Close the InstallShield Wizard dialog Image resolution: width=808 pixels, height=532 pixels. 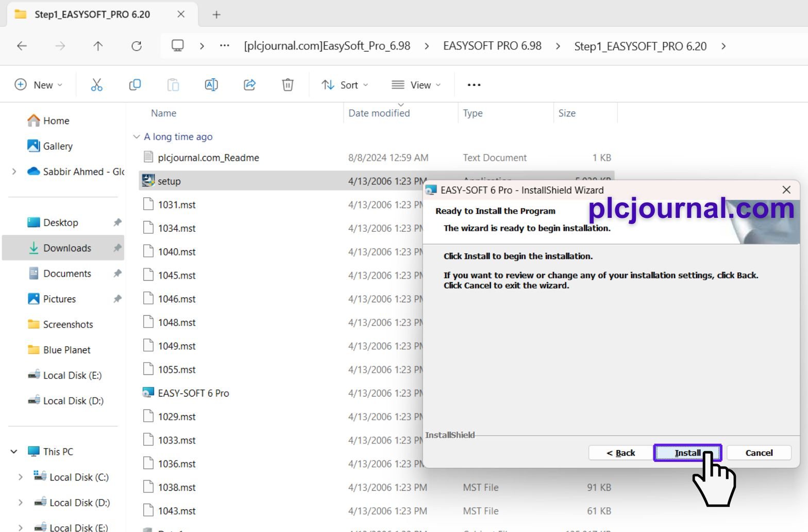[x=786, y=190]
